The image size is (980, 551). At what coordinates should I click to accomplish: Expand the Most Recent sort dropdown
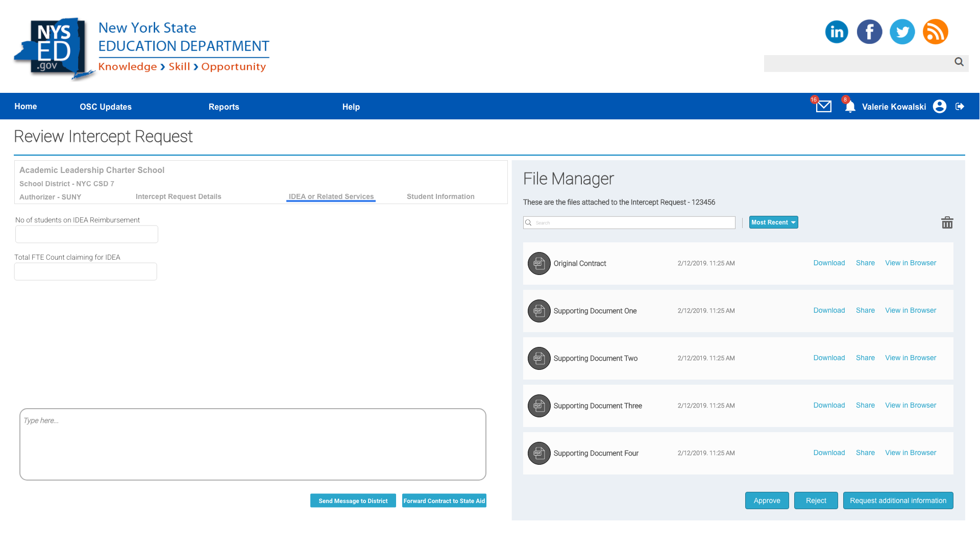pyautogui.click(x=773, y=222)
